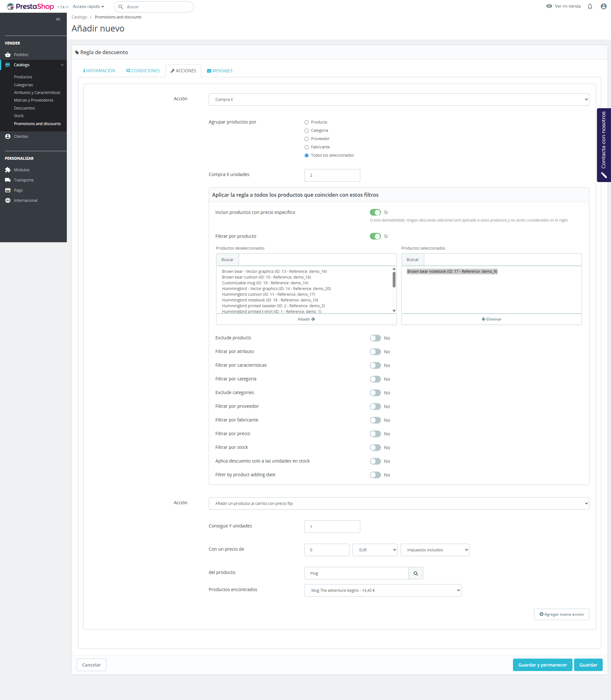Switch to the CONDICIONES tab
This screenshot has width=611, height=700.
click(143, 71)
